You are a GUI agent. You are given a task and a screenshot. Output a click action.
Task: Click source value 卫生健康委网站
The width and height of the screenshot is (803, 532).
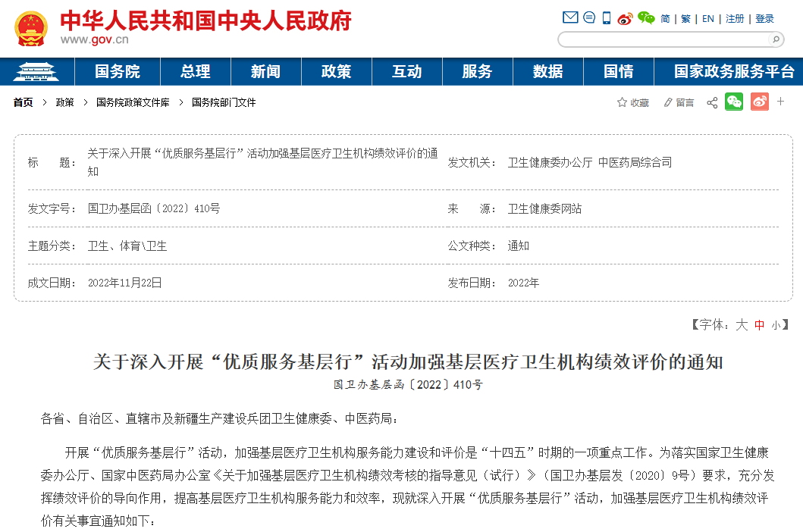[544, 209]
